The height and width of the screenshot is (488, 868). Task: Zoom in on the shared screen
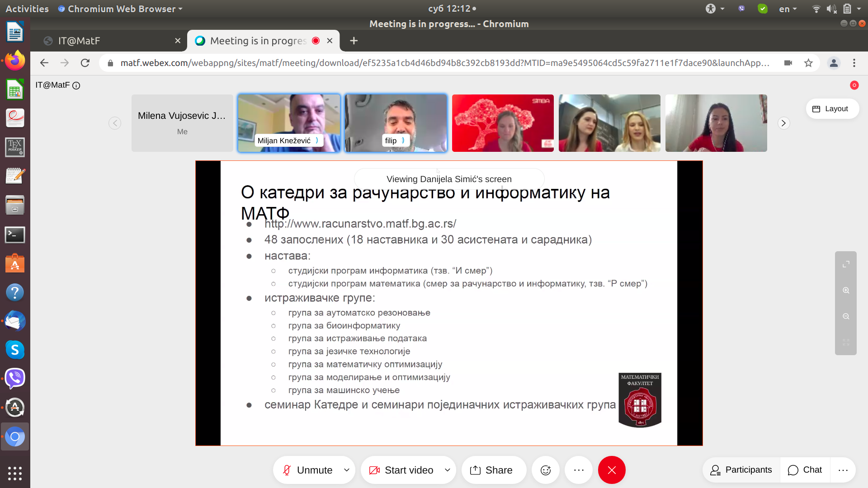(x=846, y=291)
